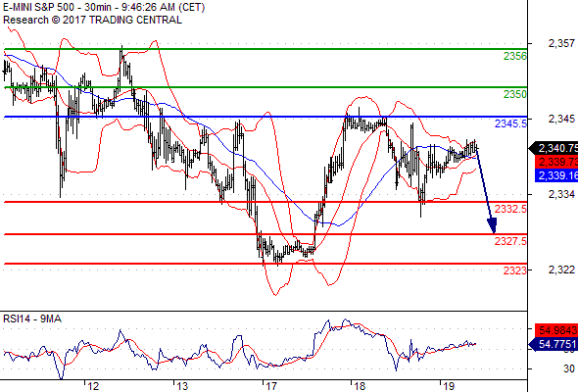The width and height of the screenshot is (578, 392).
Task: Click the red 2332.5 support label
Action: (x=510, y=209)
